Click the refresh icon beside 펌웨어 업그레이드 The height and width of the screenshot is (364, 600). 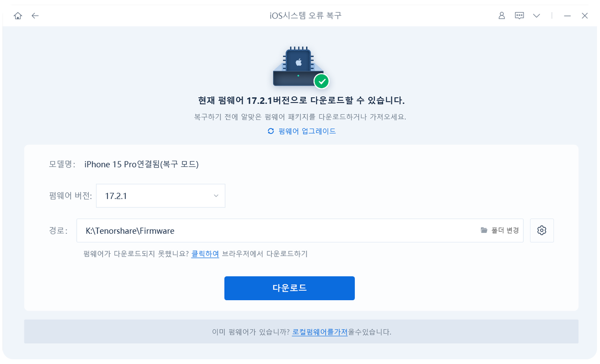(x=270, y=131)
